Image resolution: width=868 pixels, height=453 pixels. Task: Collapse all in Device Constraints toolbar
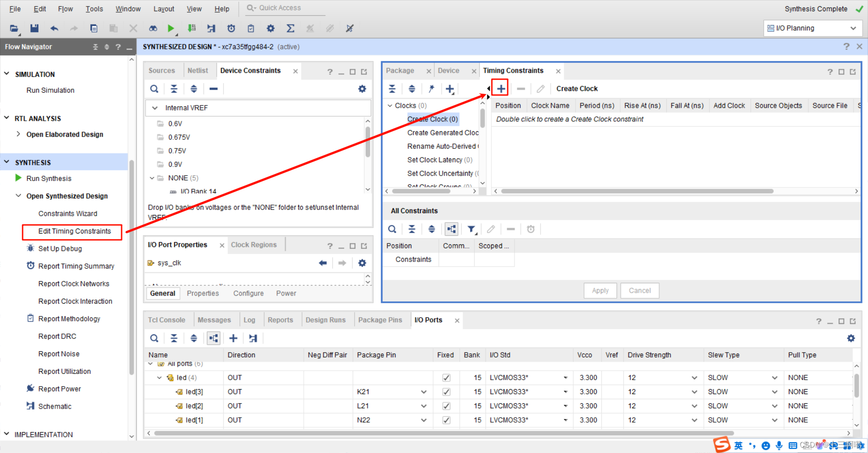[x=174, y=89]
